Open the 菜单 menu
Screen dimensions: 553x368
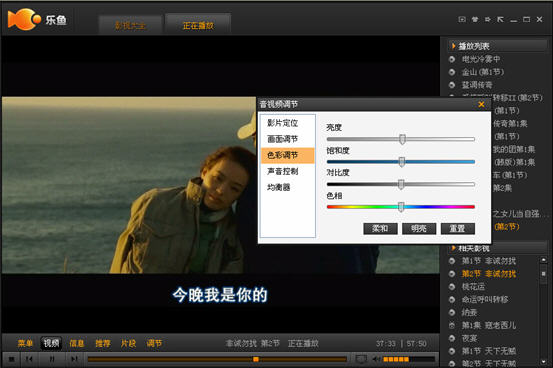pyautogui.click(x=25, y=343)
